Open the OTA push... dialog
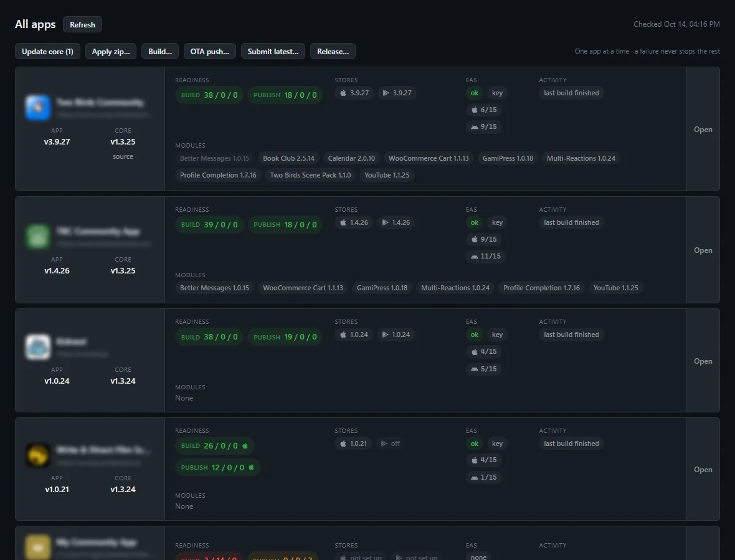This screenshot has width=735, height=560. pyautogui.click(x=209, y=52)
